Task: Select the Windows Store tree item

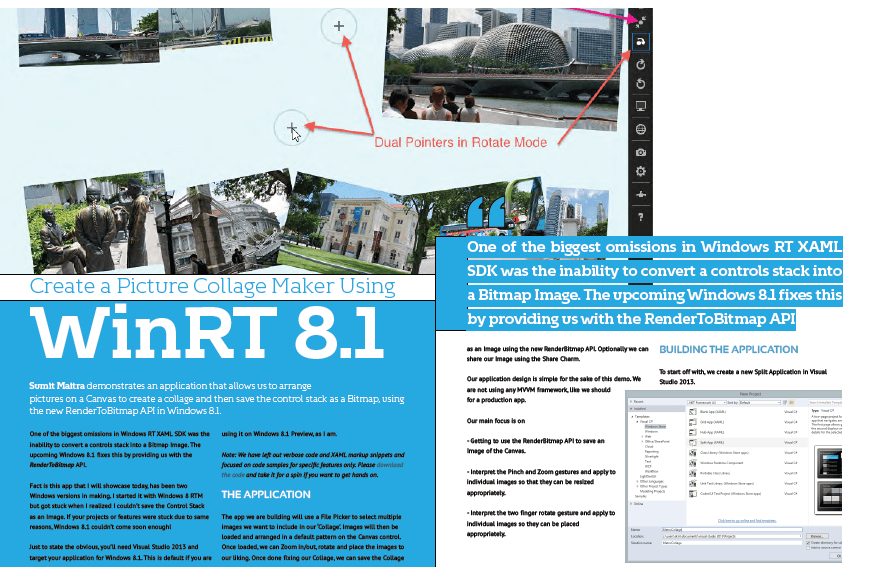Action: click(x=655, y=427)
